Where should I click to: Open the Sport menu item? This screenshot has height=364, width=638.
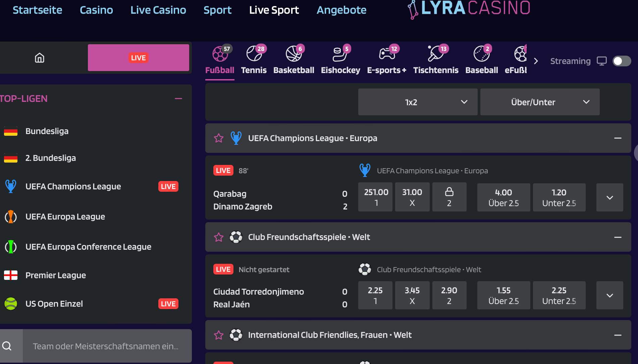(x=217, y=10)
